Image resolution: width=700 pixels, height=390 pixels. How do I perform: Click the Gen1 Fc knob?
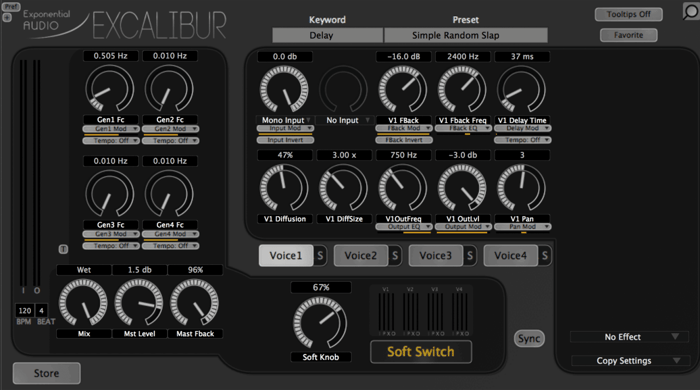(110, 89)
